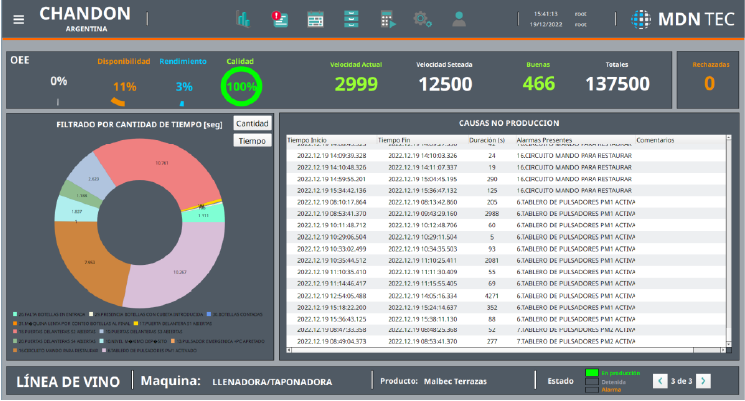Click the Velocidad Seteada value 12500
This screenshot has width=745, height=401.
(445, 84)
